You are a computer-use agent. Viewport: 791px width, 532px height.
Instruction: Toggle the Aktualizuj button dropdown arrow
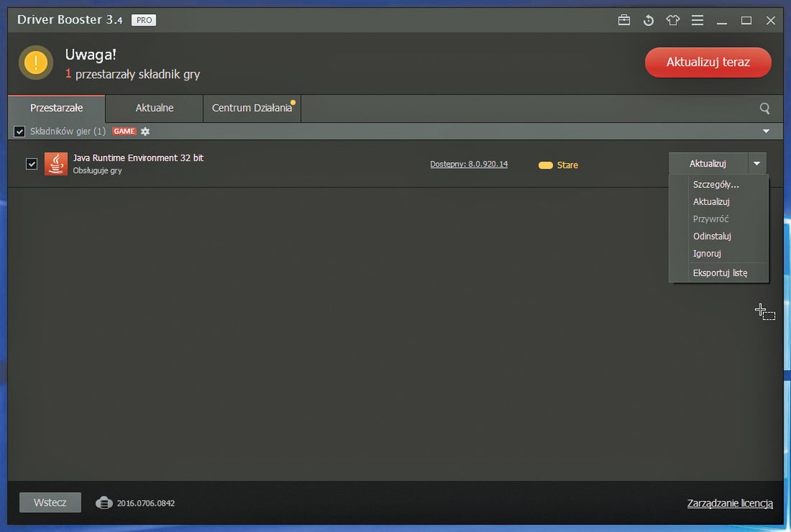756,163
